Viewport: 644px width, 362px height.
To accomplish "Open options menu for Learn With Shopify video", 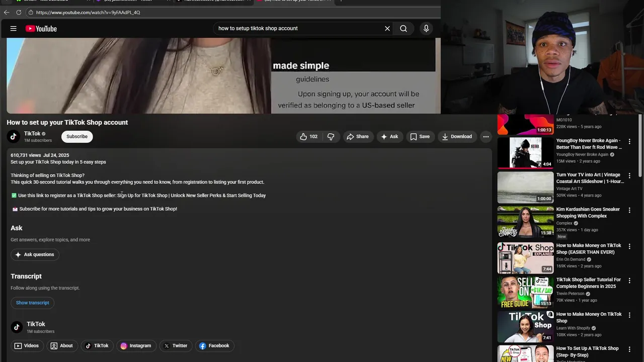I will click(629, 315).
